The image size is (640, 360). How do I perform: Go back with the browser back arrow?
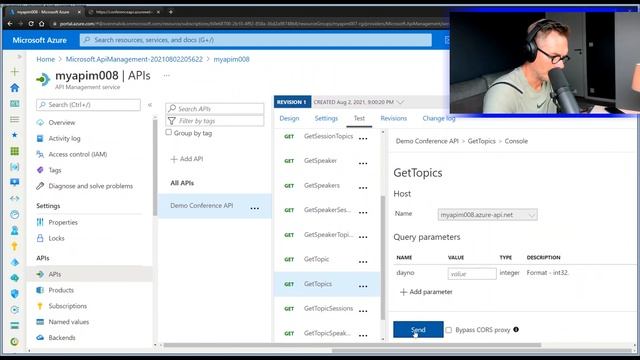[10, 24]
